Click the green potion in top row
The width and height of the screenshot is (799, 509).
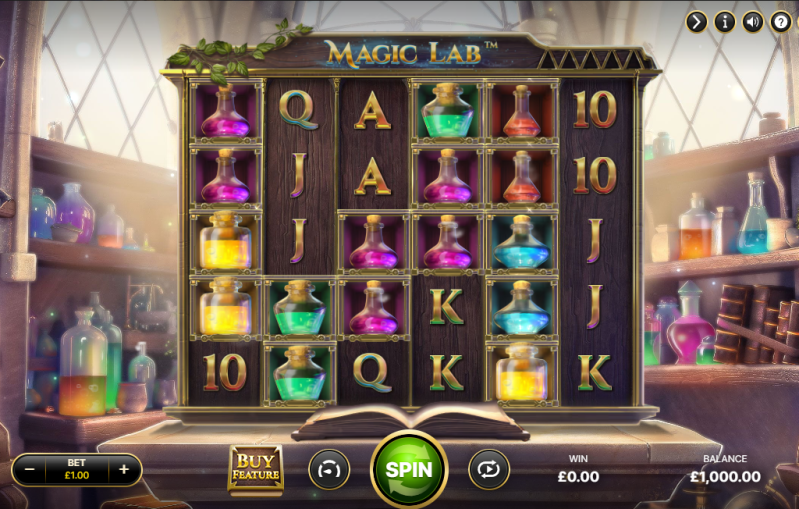(447, 111)
